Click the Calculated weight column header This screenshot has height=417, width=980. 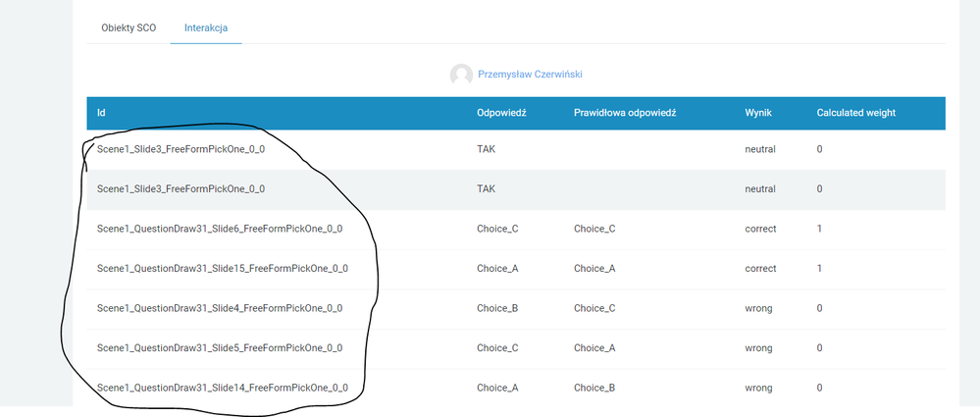pyautogui.click(x=856, y=113)
